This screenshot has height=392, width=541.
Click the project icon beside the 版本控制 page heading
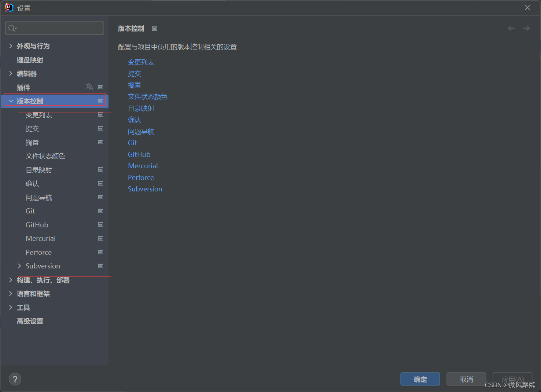click(x=154, y=29)
